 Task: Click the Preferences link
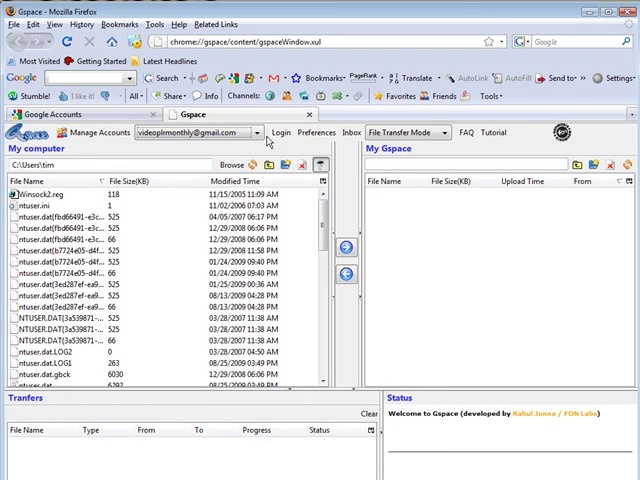pos(316,133)
